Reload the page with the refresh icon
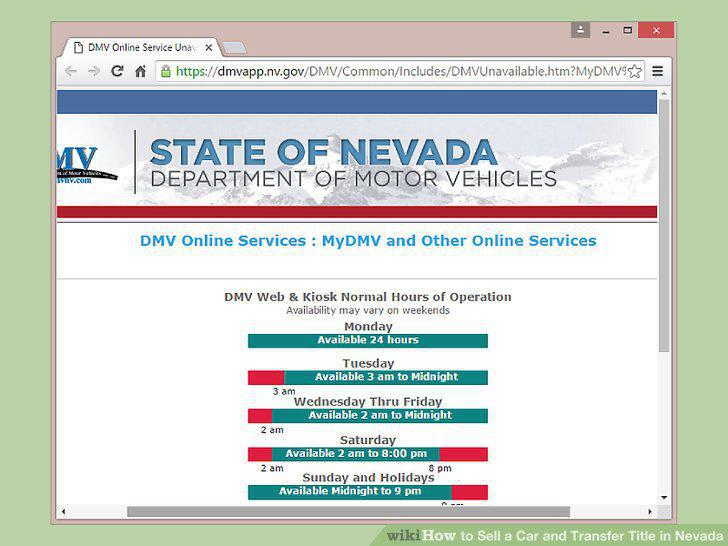Screen dimensions: 728x546 [x=117, y=71]
